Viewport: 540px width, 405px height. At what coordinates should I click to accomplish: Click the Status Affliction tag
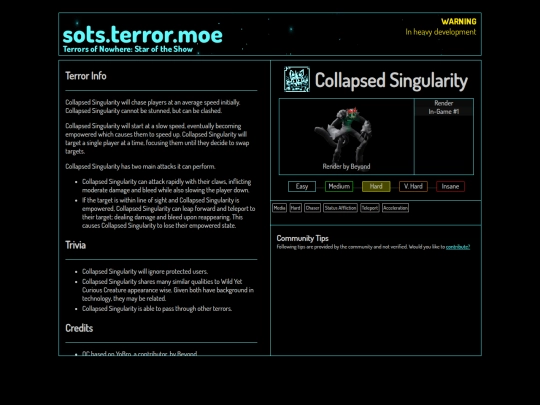(x=340, y=208)
